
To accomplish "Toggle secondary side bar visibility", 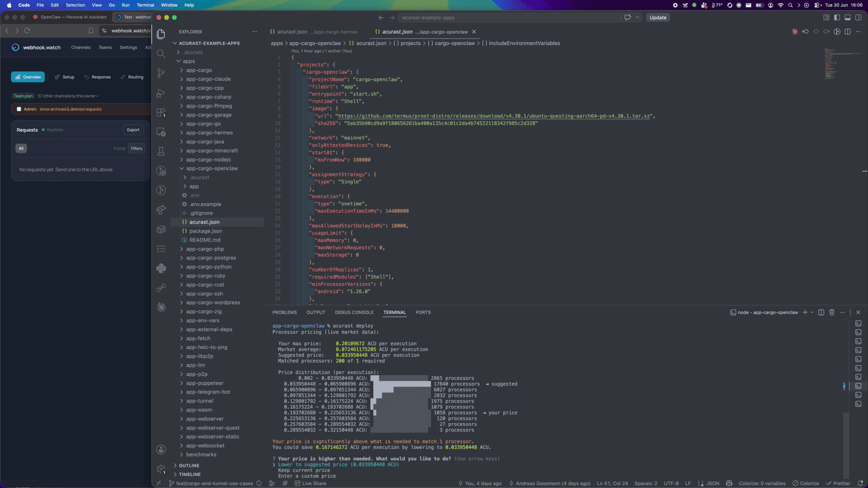I will click(x=858, y=17).
